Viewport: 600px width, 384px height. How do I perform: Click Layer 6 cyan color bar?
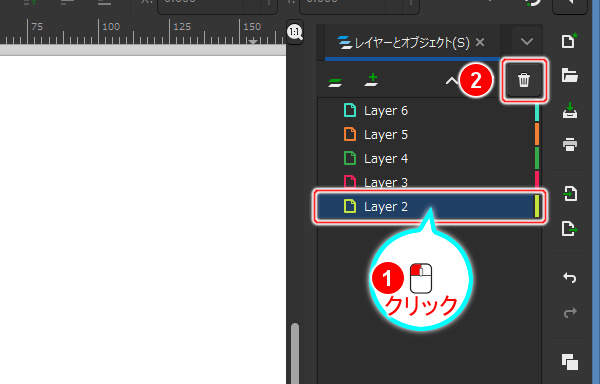[x=537, y=111]
